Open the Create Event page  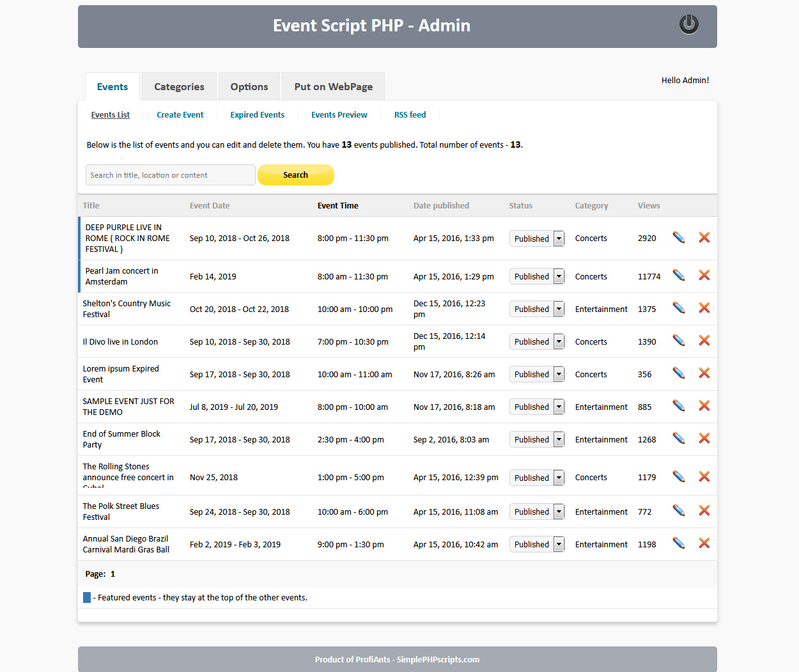tap(180, 114)
